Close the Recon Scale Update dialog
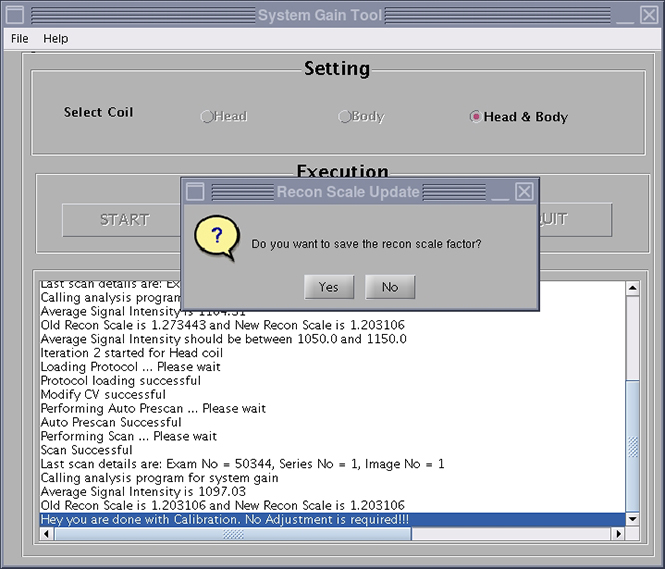Screen dimensions: 665x569 tap(524, 191)
